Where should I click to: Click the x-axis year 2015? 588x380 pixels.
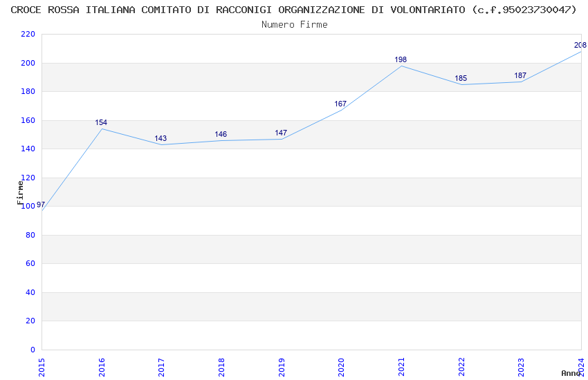[x=42, y=368]
